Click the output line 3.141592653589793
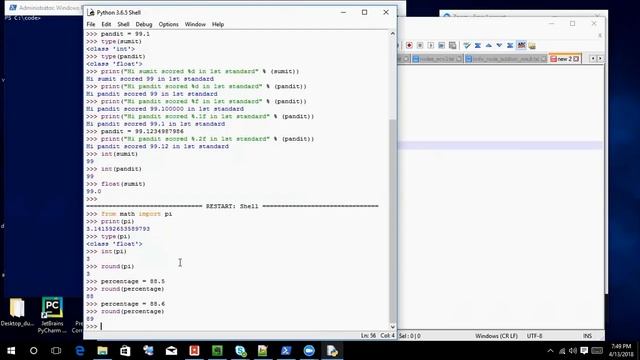 point(118,229)
